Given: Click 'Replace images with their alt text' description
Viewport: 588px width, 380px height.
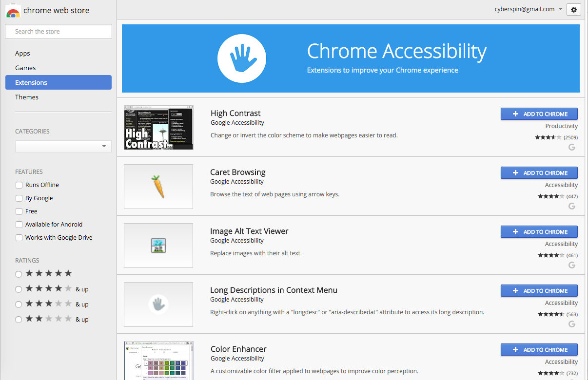Looking at the screenshot, I should [x=256, y=253].
